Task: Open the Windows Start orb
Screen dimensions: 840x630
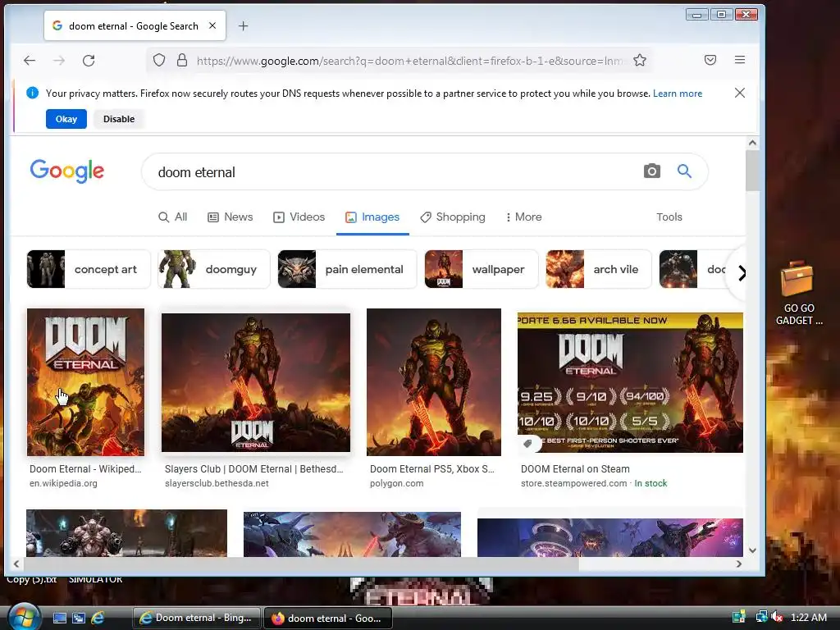Action: [x=22, y=617]
